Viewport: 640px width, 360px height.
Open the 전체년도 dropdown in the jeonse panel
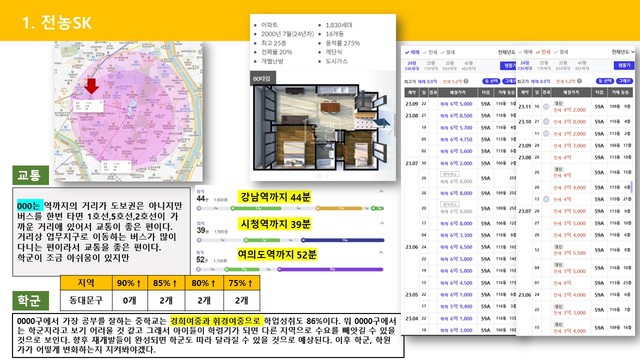(x=623, y=52)
